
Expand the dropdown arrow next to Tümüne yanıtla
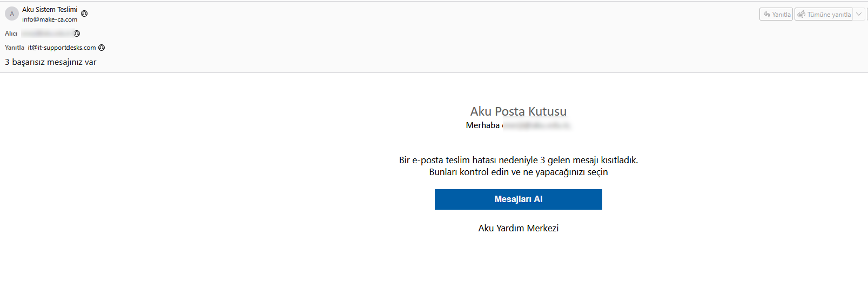click(858, 15)
